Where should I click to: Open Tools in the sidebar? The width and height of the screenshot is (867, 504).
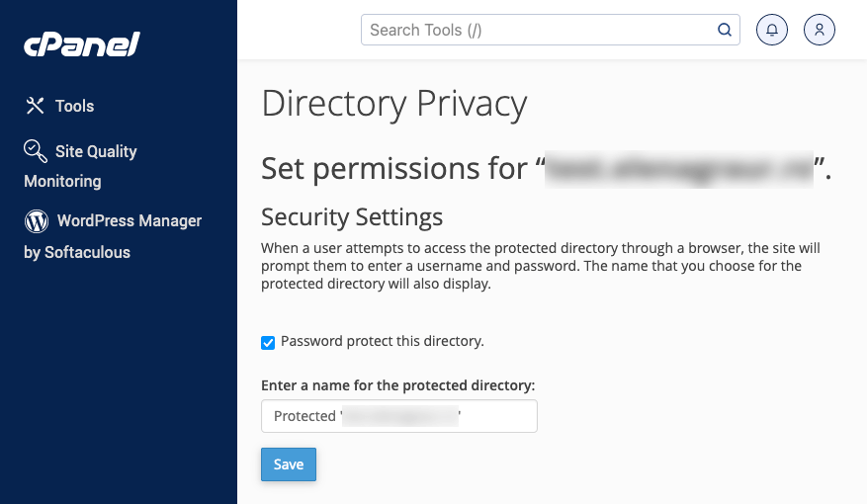click(x=59, y=106)
